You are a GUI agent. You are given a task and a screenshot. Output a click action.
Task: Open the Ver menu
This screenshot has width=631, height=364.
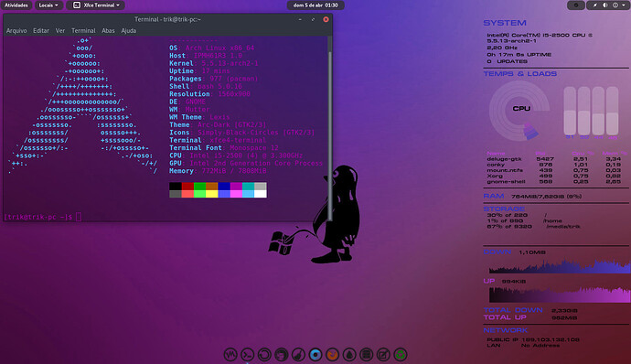(x=60, y=30)
